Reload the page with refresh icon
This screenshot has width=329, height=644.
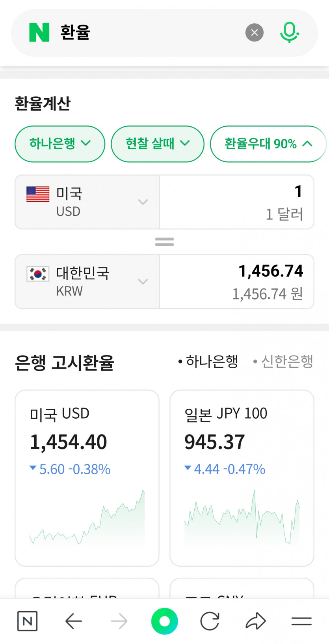pos(210,621)
